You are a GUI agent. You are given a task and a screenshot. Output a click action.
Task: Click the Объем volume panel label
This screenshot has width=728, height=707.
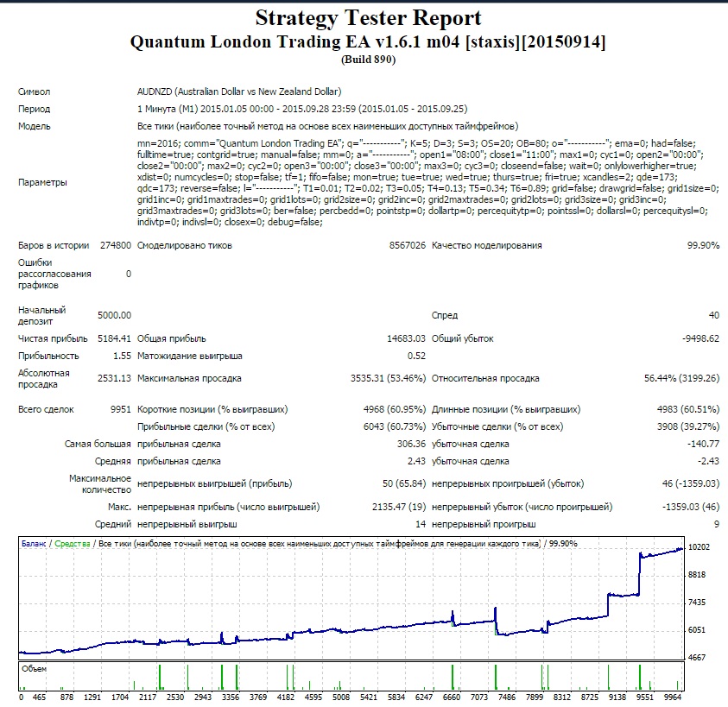click(x=34, y=669)
